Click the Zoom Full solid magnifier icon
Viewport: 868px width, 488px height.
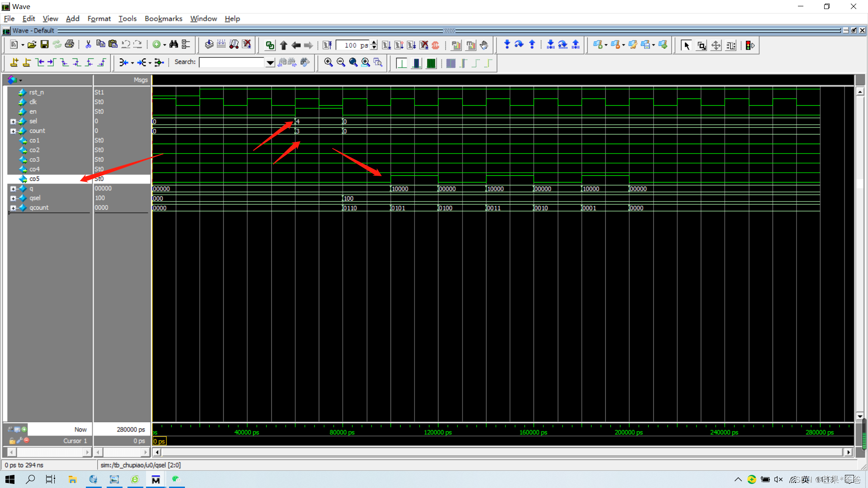(x=353, y=62)
